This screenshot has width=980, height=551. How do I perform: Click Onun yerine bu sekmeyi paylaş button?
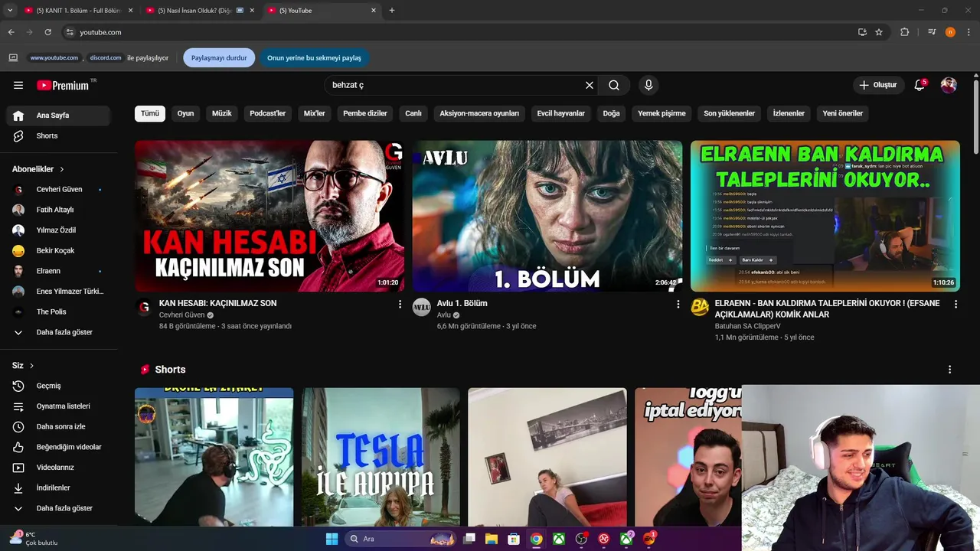tap(314, 58)
